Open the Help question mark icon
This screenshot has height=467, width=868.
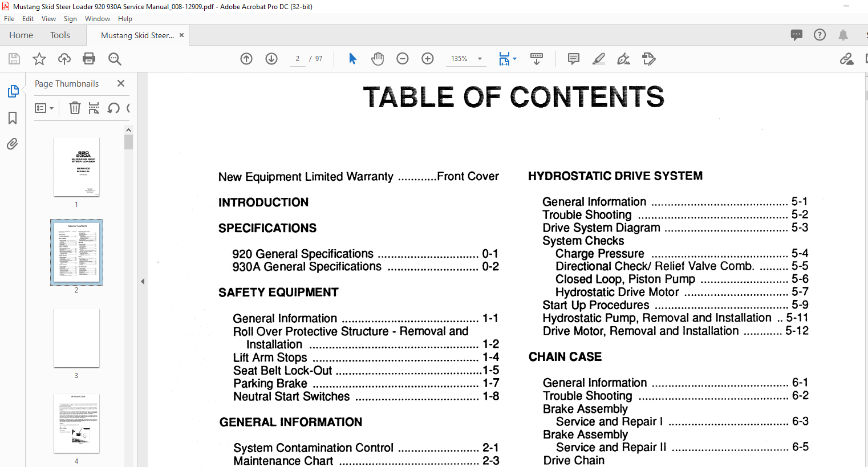pyautogui.click(x=820, y=35)
